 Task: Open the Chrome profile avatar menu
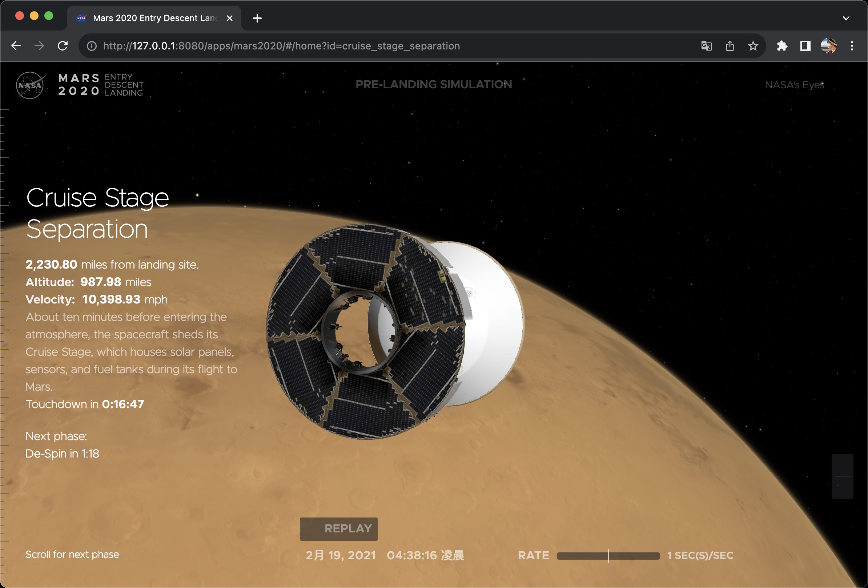[828, 46]
